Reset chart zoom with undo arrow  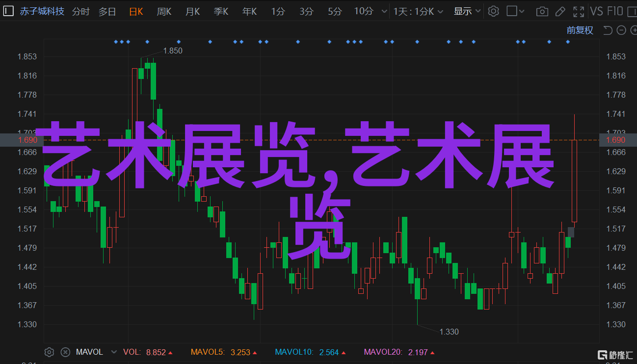click(608, 30)
